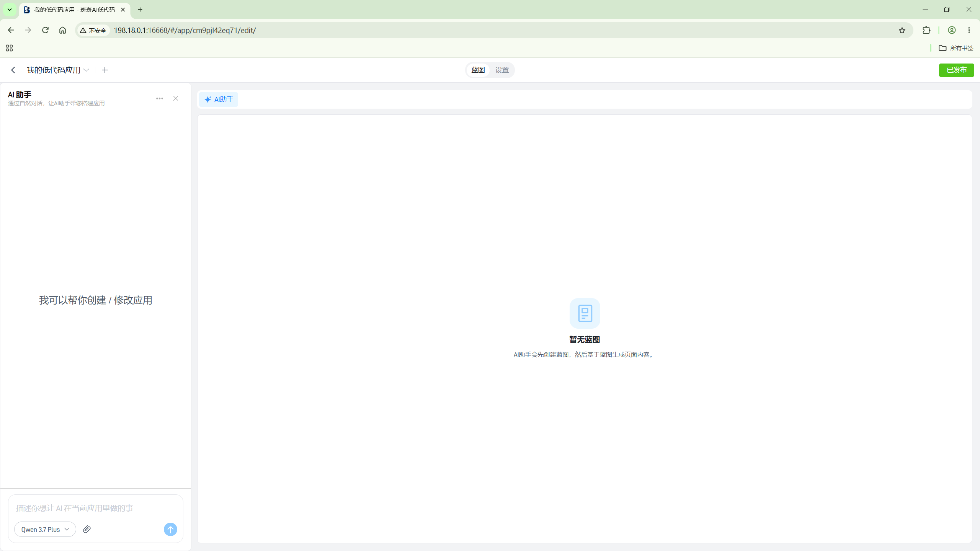Go back using the app header arrow
Viewport: 980px width, 551px height.
tap(13, 70)
